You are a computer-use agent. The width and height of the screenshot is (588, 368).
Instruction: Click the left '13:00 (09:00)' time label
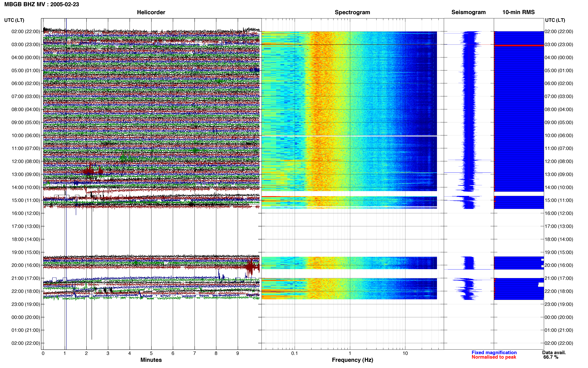26,174
